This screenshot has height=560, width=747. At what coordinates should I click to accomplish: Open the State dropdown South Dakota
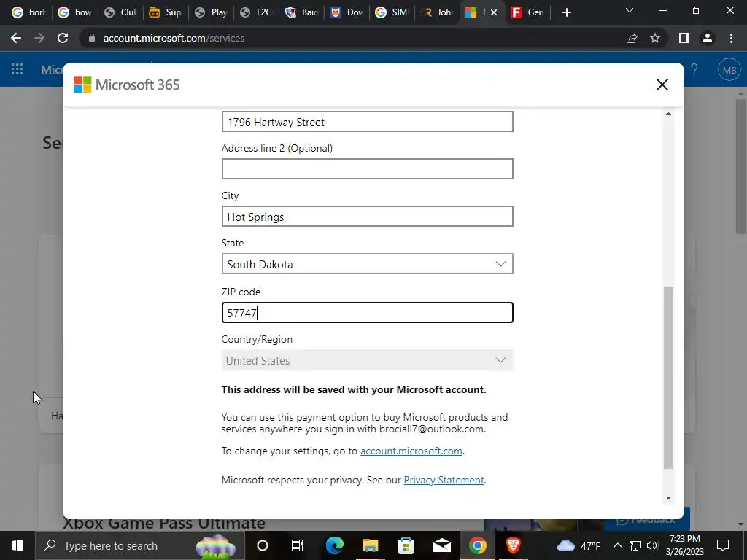(368, 264)
